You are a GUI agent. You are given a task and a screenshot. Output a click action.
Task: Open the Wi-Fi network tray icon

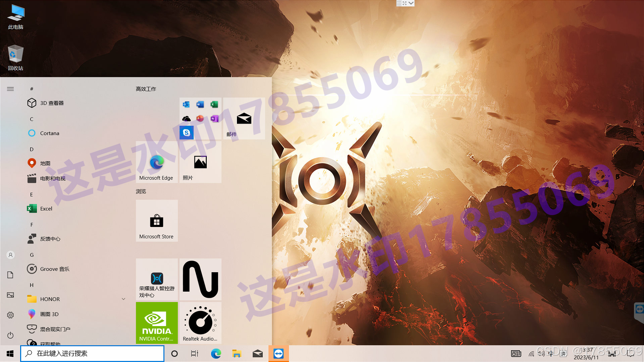pyautogui.click(x=531, y=354)
